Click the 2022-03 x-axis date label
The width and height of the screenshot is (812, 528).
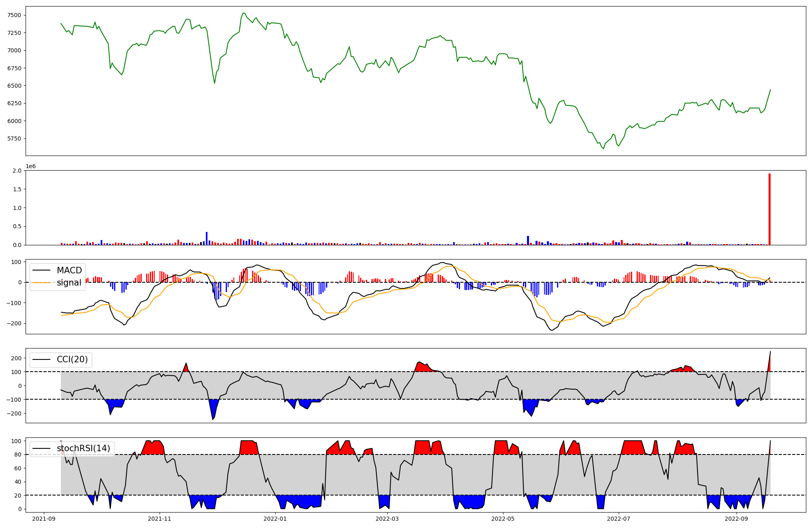(x=388, y=519)
